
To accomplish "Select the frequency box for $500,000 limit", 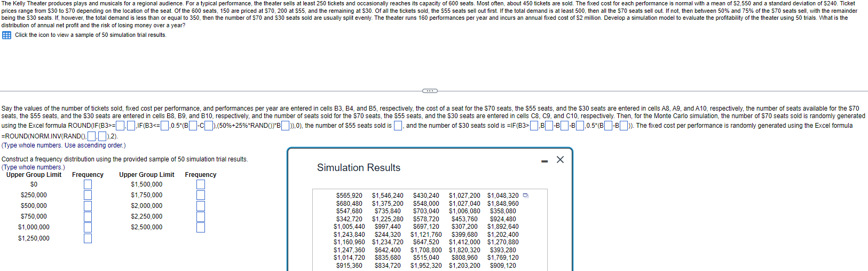I will [88, 206].
